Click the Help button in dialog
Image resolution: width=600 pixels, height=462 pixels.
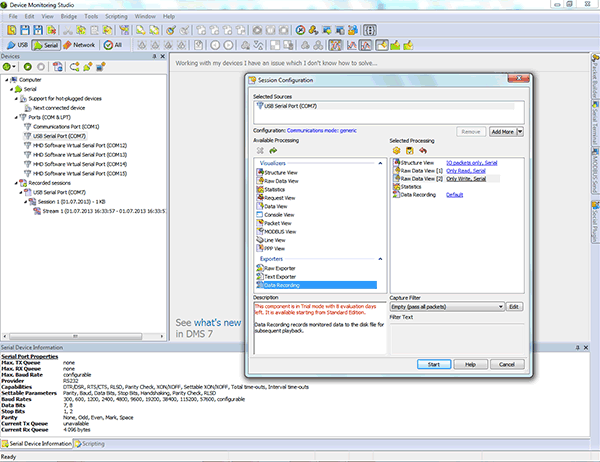tap(470, 364)
